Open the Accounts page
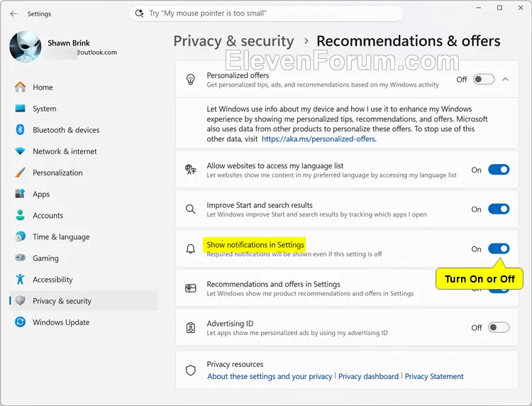 coord(84,216)
